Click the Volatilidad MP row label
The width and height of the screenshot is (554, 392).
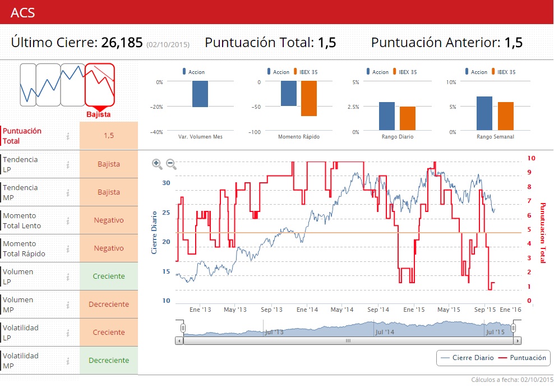click(x=21, y=361)
